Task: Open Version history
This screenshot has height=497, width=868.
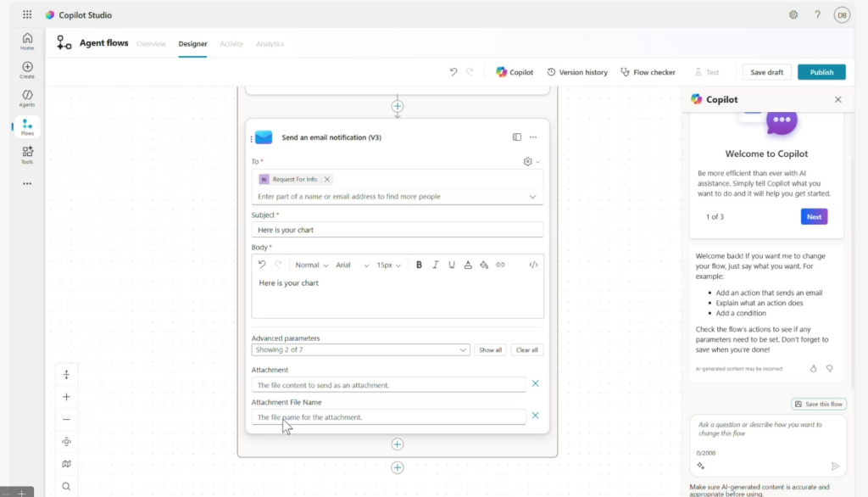Action: pyautogui.click(x=577, y=72)
